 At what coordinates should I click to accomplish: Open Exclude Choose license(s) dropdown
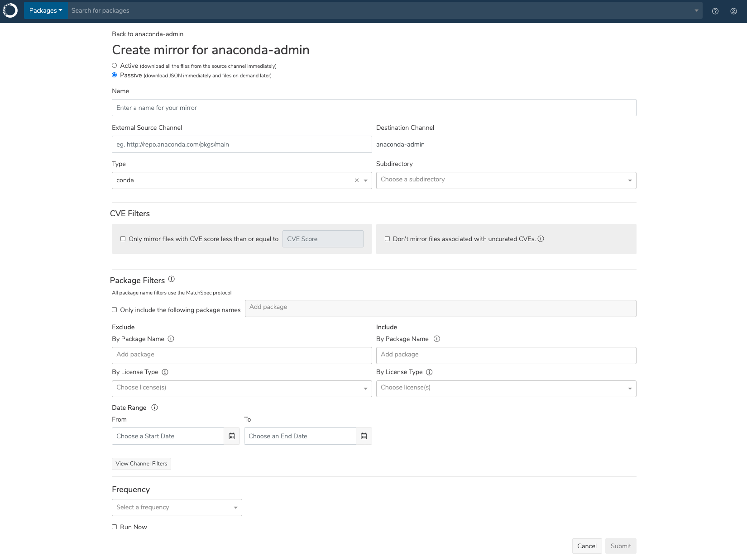[242, 389]
